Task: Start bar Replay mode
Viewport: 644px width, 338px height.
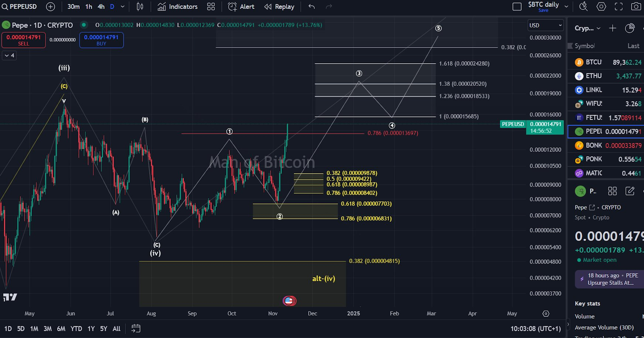Action: 279,6
